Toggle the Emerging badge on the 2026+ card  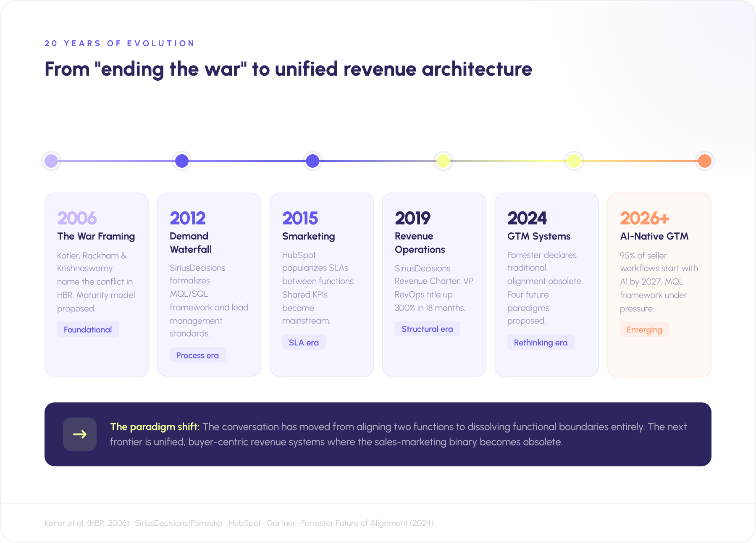pos(644,329)
